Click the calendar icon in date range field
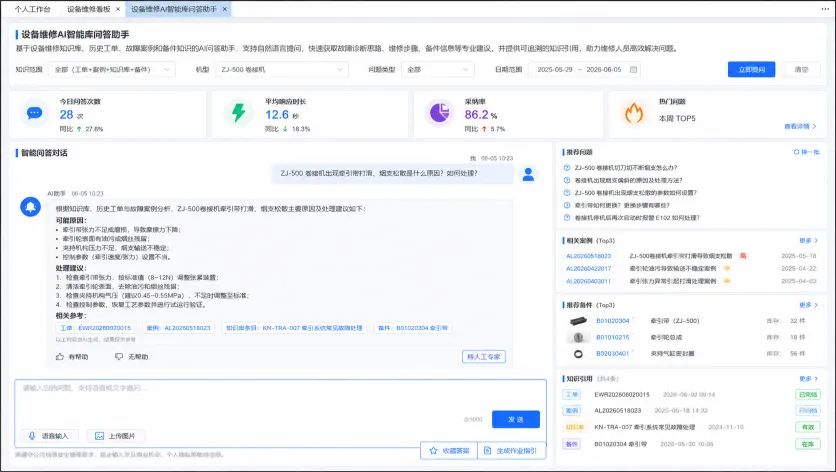This screenshot has width=836, height=472. 633,69
